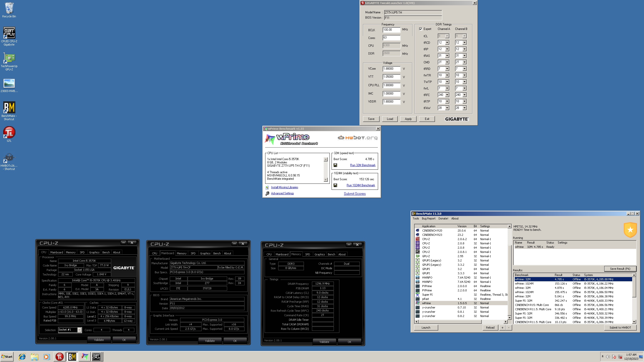Viewport: 644px width, 362px height.
Task: Open HWBOTx265 Shortcut desktop icon
Action: coord(9,161)
